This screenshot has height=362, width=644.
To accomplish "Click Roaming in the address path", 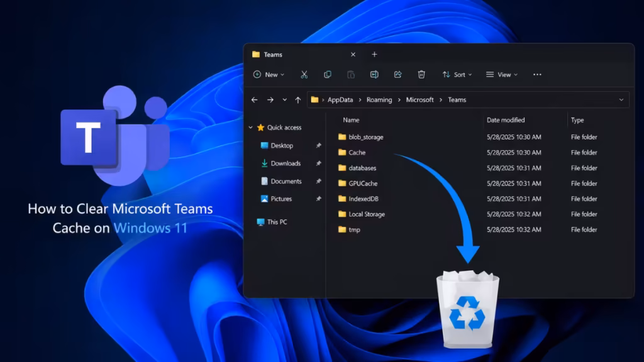I will [379, 100].
